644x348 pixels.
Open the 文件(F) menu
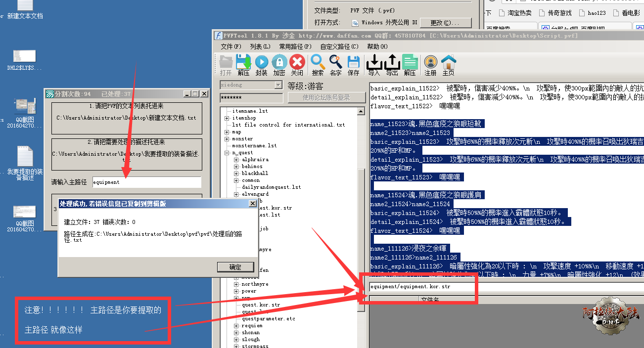tap(231, 46)
